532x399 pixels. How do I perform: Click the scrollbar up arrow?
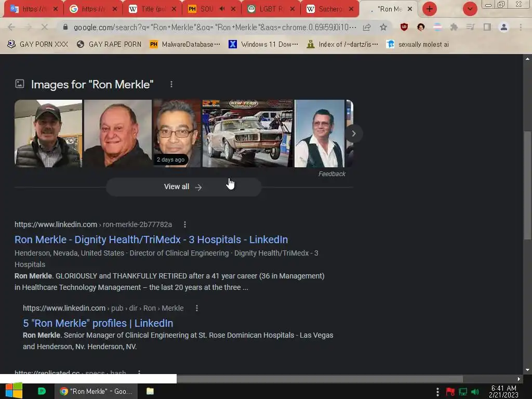(527, 59)
